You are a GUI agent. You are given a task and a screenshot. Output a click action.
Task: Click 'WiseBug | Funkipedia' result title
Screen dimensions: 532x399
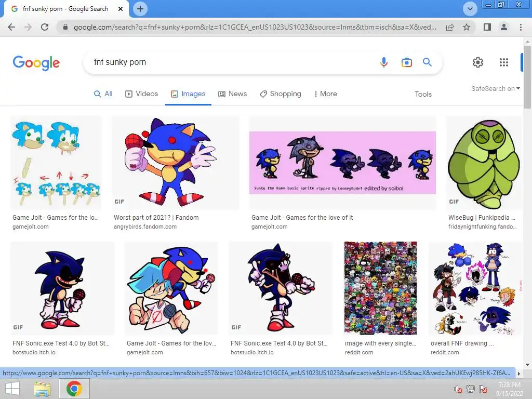tap(482, 218)
